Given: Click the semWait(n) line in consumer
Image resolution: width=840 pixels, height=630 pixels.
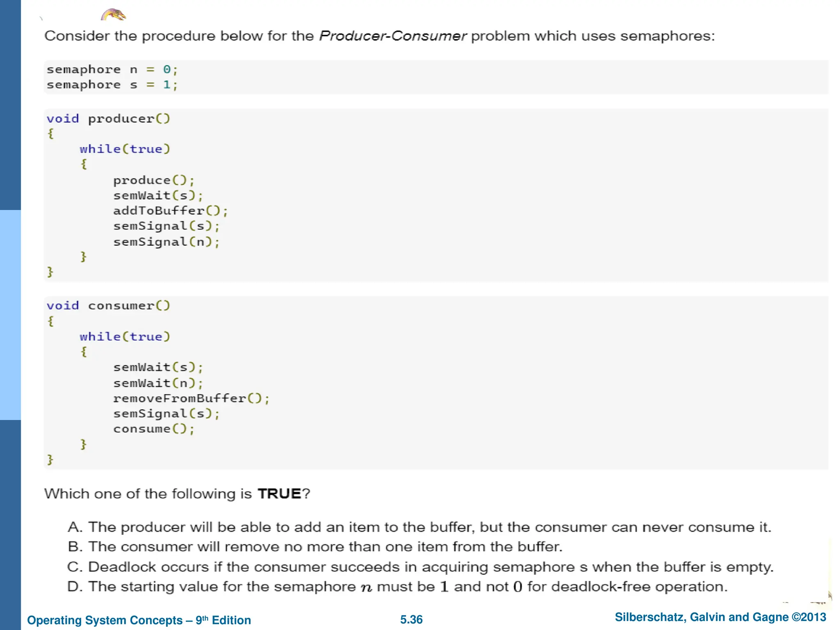Looking at the screenshot, I should click(158, 383).
